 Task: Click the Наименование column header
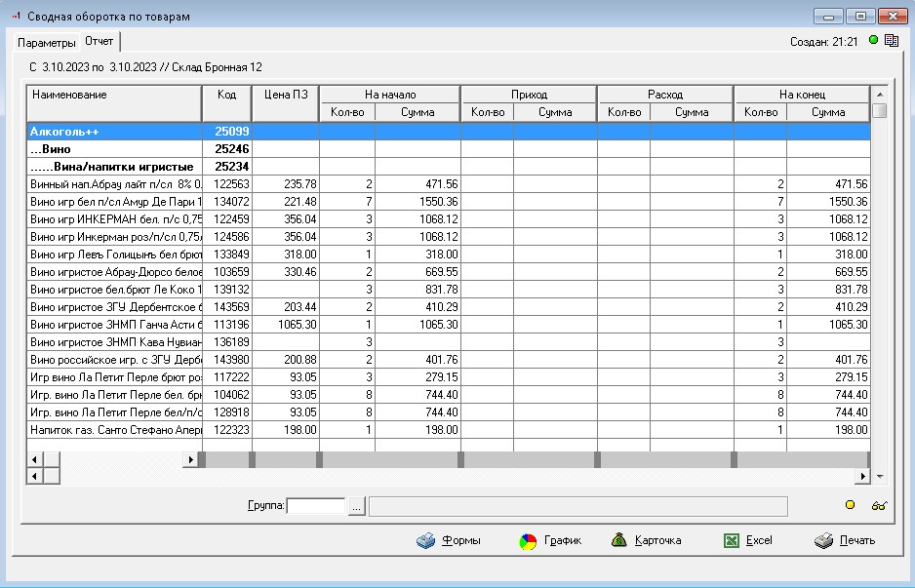(114, 95)
